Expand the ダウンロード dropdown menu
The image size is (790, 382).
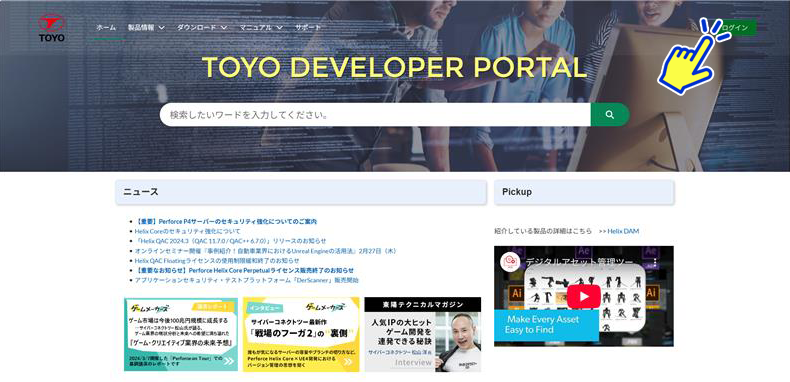pyautogui.click(x=202, y=28)
